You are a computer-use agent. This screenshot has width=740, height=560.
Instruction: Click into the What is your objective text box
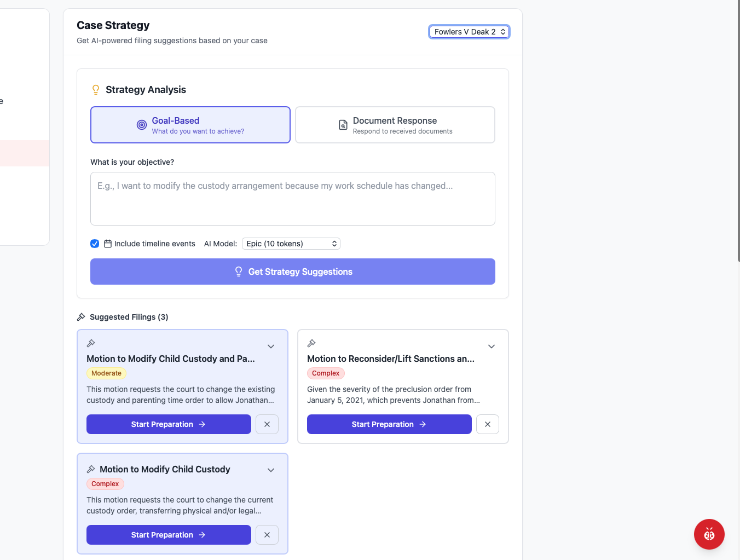293,199
